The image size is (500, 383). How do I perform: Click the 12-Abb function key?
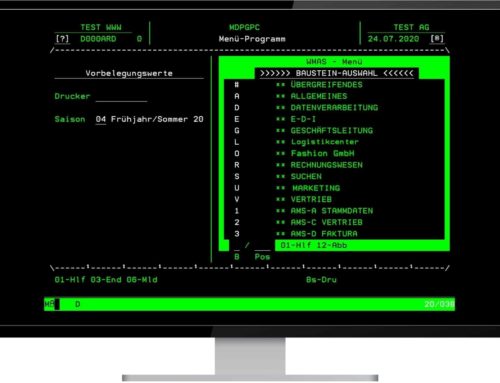(x=332, y=245)
